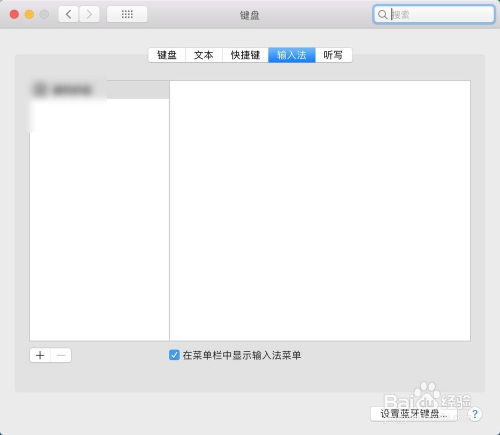Select the blurred input source row in the list
Image resolution: width=500 pixels, height=435 pixels.
click(99, 90)
